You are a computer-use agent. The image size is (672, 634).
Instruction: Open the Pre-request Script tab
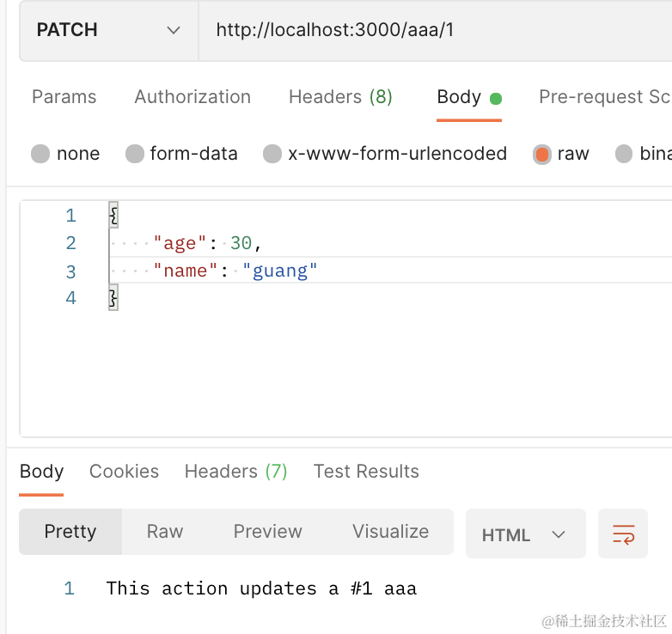603,97
